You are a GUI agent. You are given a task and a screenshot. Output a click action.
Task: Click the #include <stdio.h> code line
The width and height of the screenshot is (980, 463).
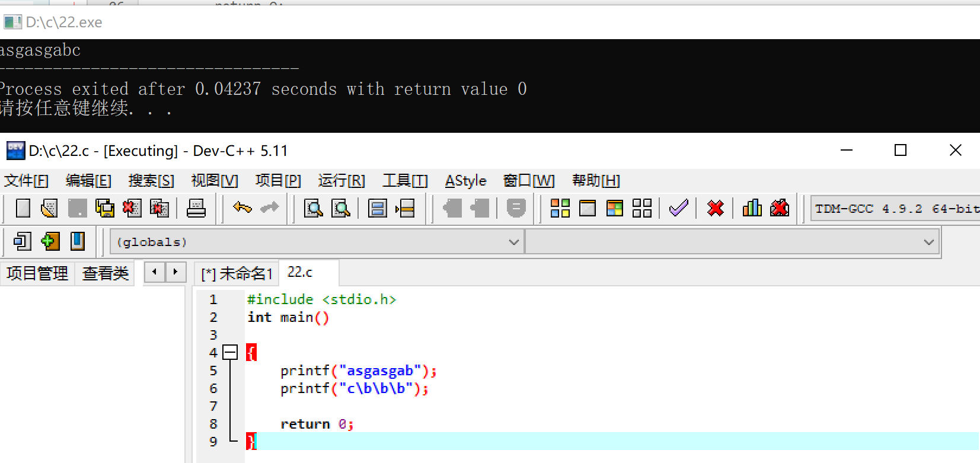tap(321, 299)
